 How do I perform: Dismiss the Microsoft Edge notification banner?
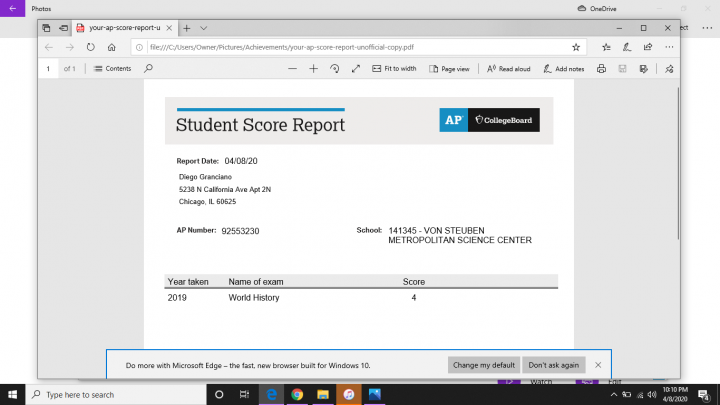coord(598,365)
